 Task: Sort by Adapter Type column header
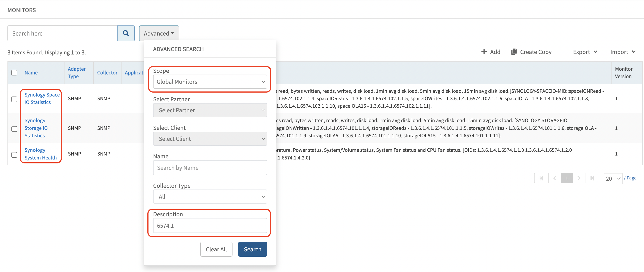pyautogui.click(x=77, y=73)
